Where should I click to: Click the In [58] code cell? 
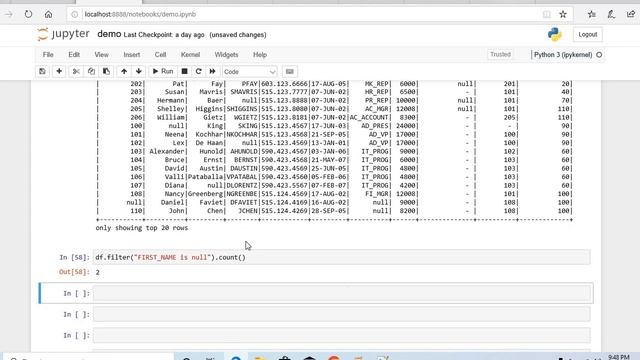click(342, 258)
